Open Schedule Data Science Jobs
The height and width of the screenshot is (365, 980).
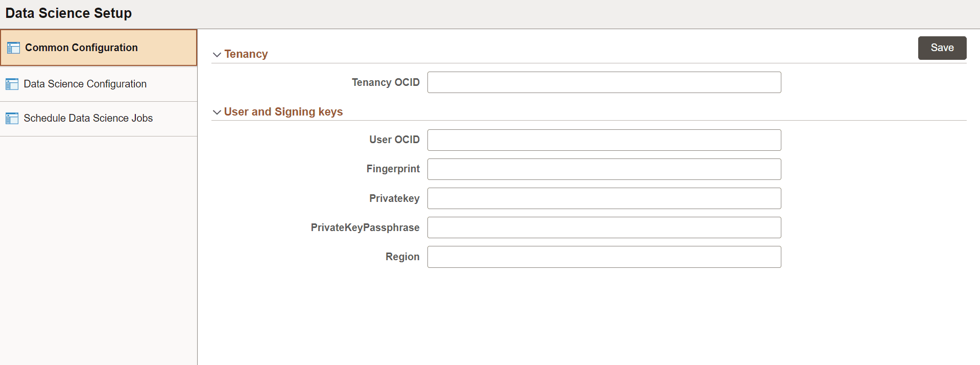(88, 118)
